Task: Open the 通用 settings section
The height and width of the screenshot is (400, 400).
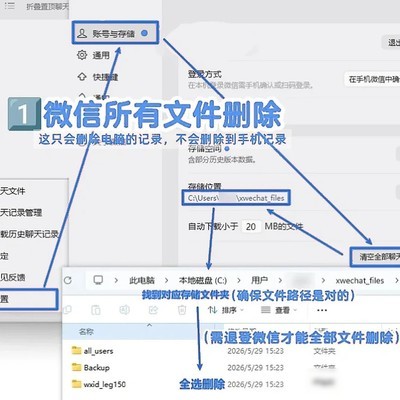Action: tap(93, 55)
